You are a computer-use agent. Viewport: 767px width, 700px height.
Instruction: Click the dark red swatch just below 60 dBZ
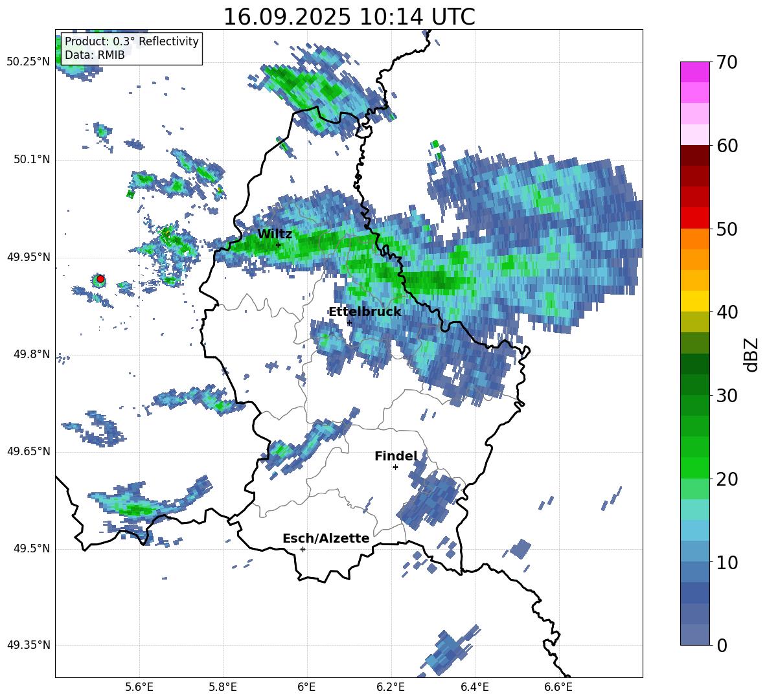tap(694, 155)
